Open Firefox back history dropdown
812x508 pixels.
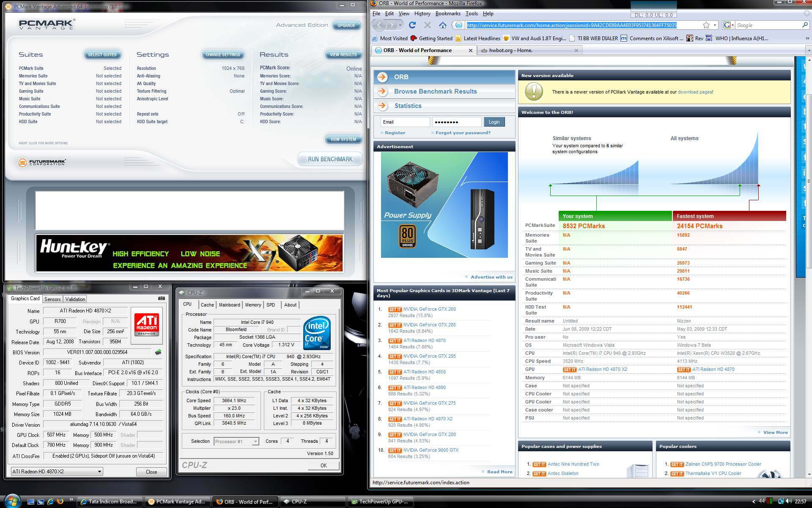tap(400, 25)
